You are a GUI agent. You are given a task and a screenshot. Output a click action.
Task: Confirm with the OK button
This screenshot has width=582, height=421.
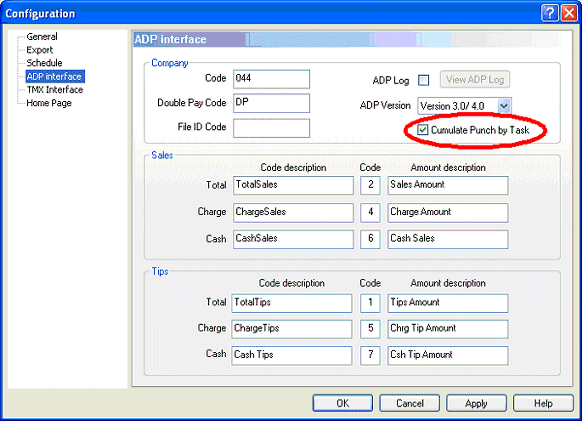point(343,403)
